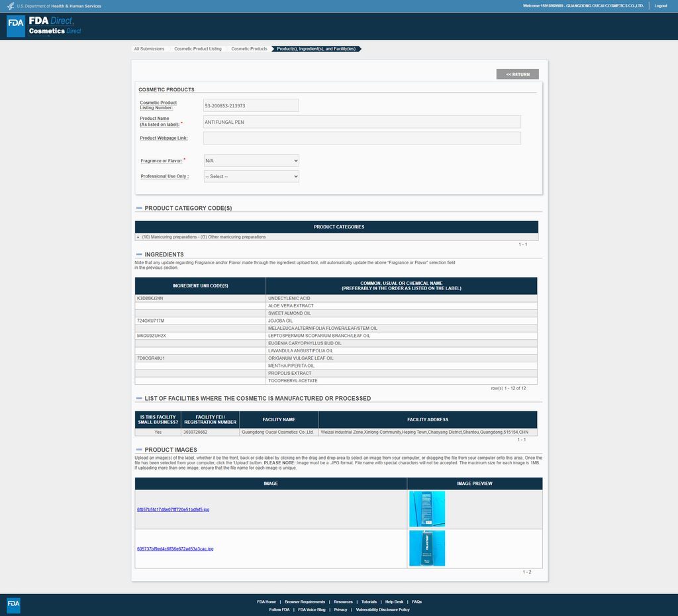
Task: Preview the first product image thumbnail
Action: (x=427, y=509)
